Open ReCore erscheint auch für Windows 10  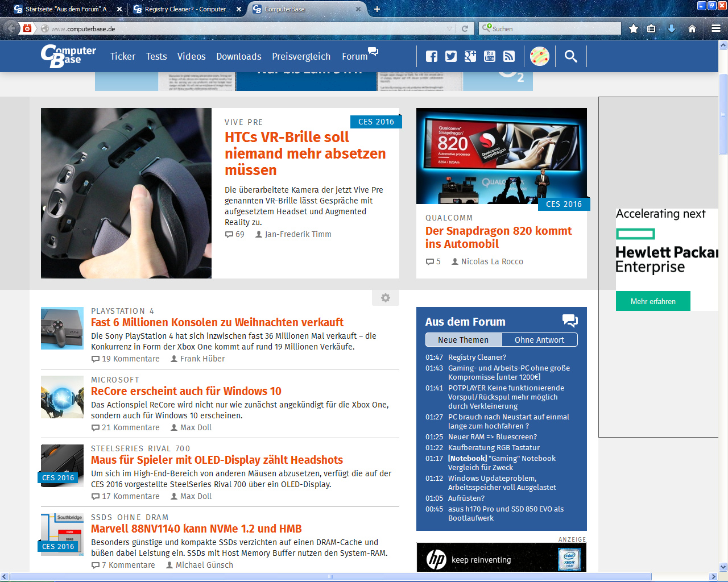[186, 391]
